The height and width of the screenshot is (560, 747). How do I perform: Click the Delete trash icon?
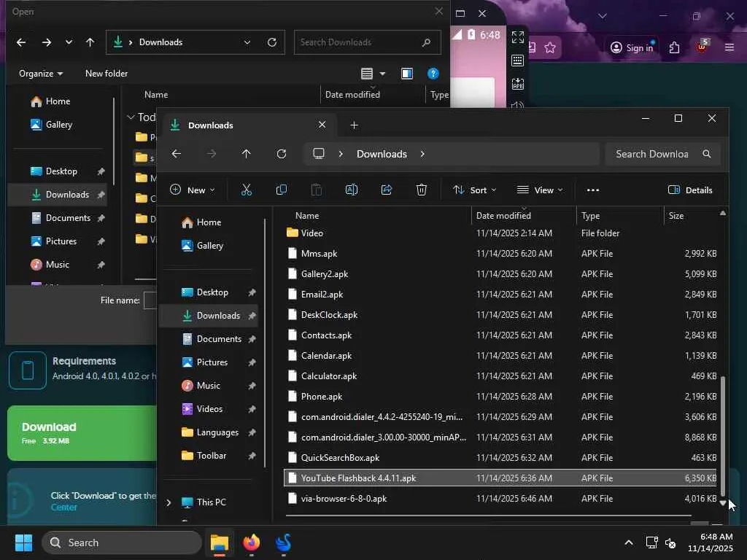[422, 190]
